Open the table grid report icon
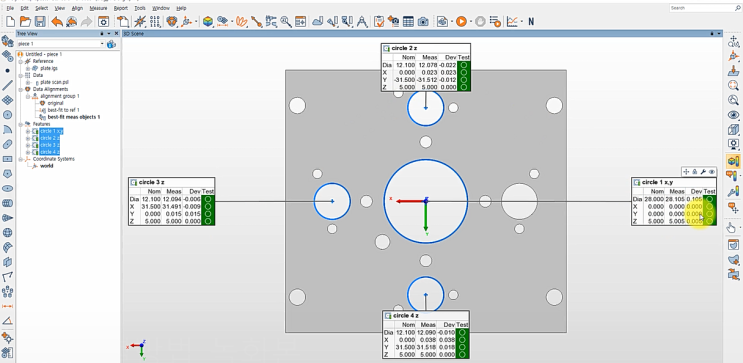The image size is (743, 363). (408, 21)
